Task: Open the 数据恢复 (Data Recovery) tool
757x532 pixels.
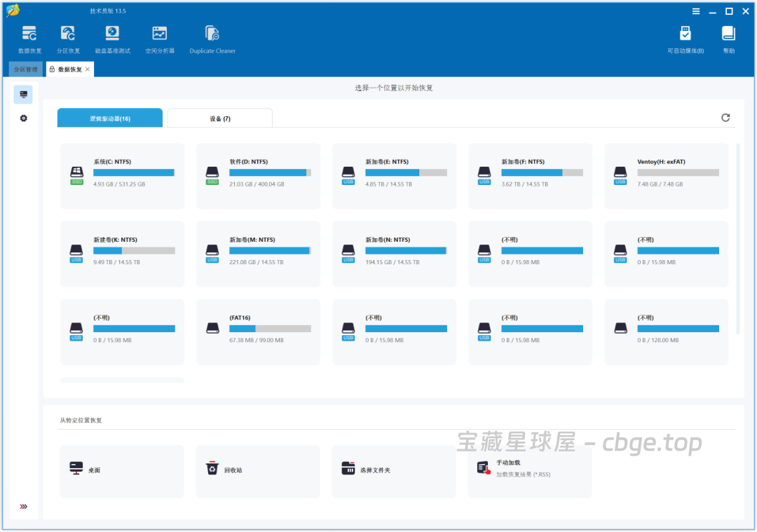Action: (x=29, y=39)
